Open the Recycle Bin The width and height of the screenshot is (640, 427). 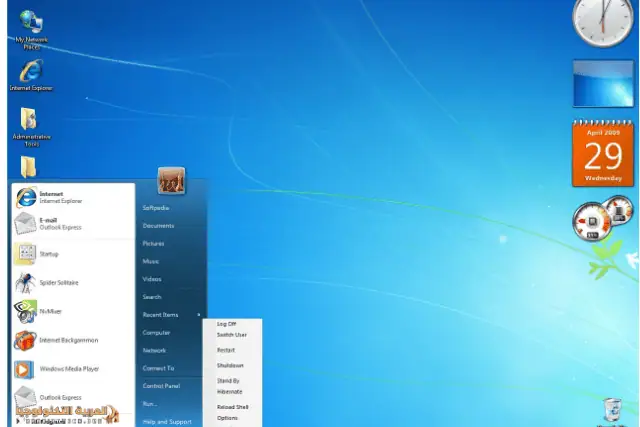613,411
